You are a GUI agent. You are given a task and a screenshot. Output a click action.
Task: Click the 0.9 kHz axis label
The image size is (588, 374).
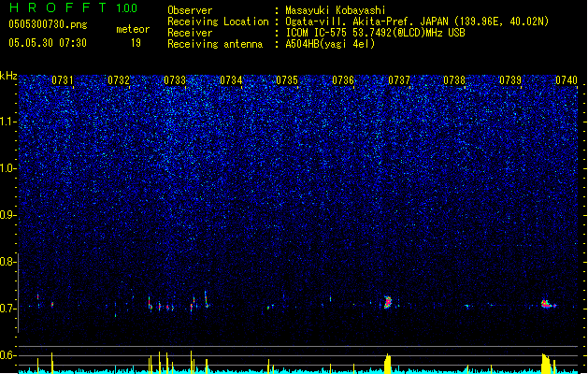pyautogui.click(x=8, y=215)
